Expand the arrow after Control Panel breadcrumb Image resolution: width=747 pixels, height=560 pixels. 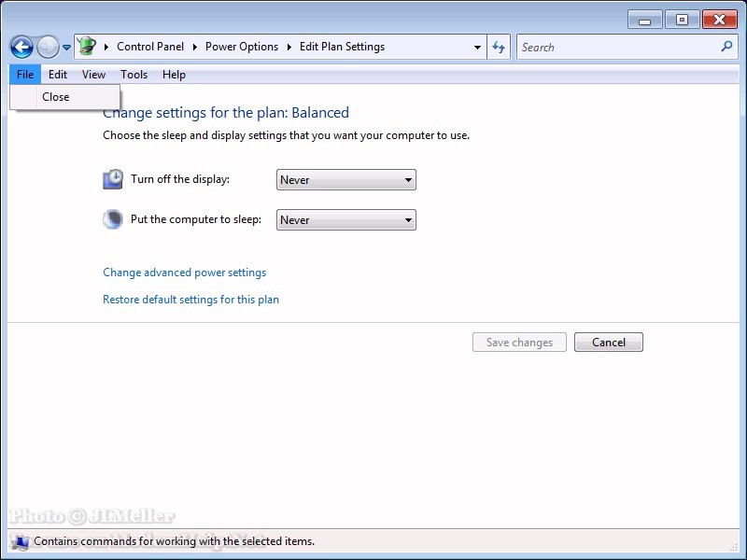click(195, 47)
